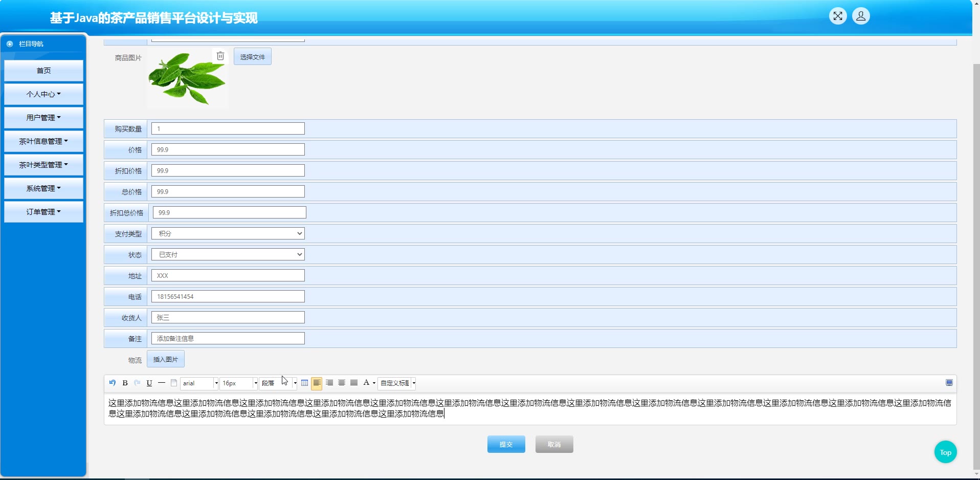Screen dimensions: 980x480
Task: Click the blank document icon in toolbar
Action: [174, 383]
